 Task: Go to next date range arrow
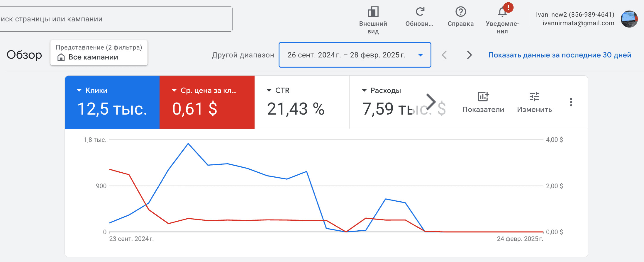tap(469, 55)
